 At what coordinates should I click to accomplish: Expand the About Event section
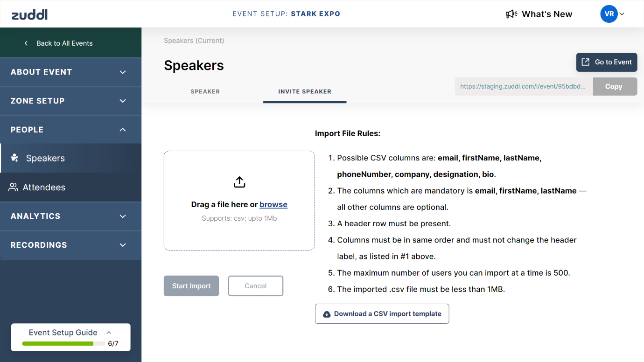(123, 72)
